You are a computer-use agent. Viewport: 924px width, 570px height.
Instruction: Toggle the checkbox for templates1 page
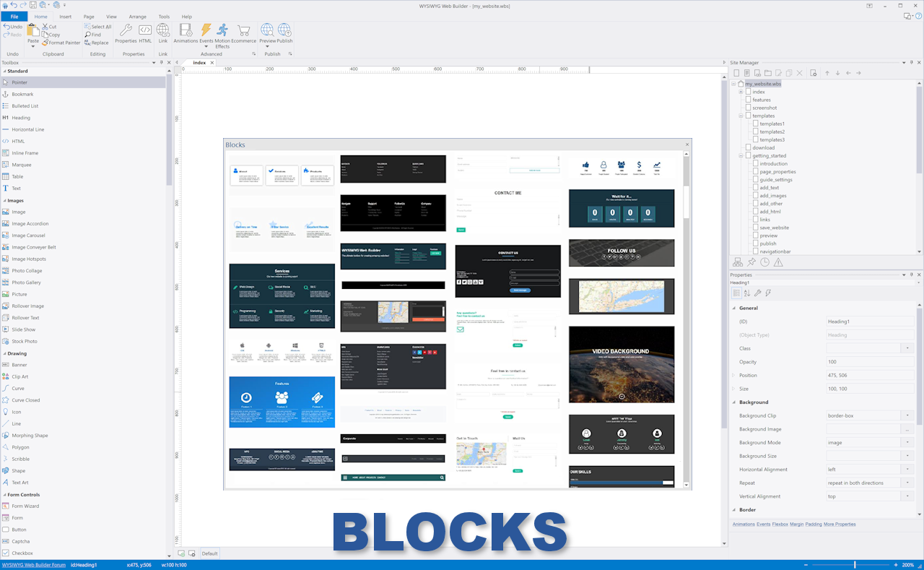coord(755,124)
